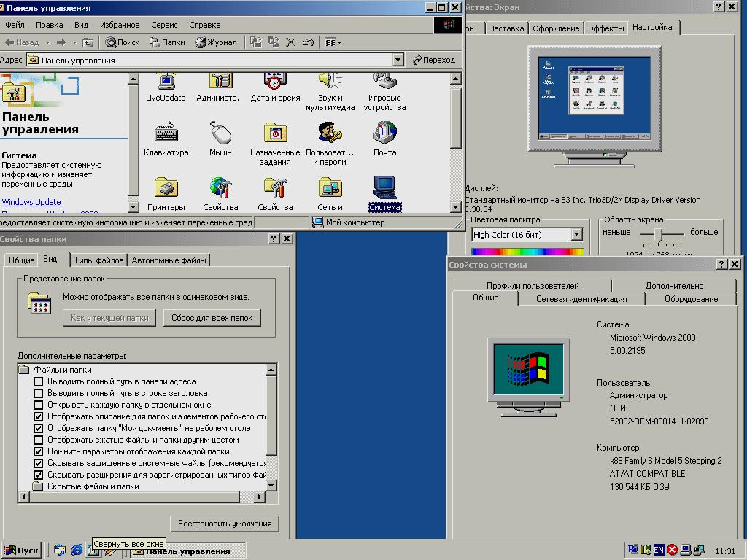The image size is (747, 560).
Task: Uncheck Отображать описание для папок checkbox
Action: pyautogui.click(x=38, y=416)
